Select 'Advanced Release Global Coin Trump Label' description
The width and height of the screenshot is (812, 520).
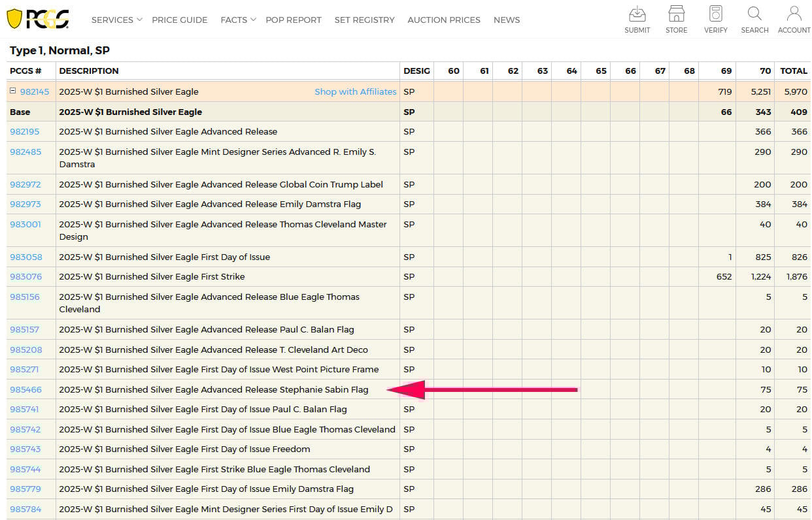(292, 184)
